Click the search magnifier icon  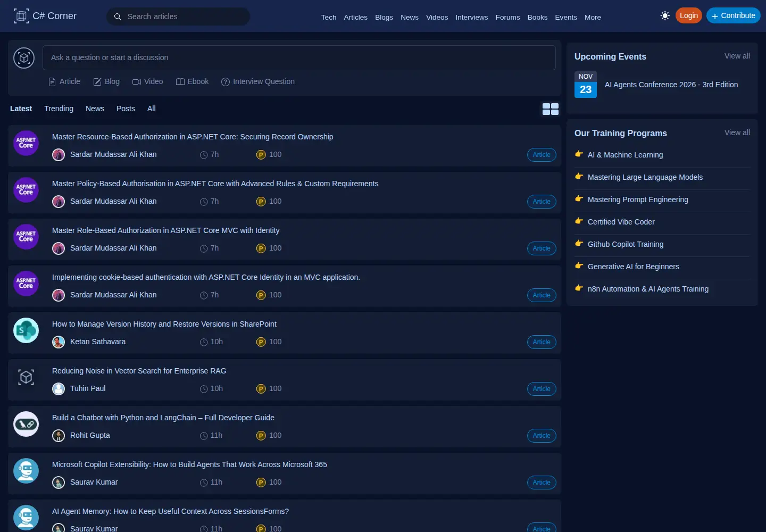tap(118, 16)
